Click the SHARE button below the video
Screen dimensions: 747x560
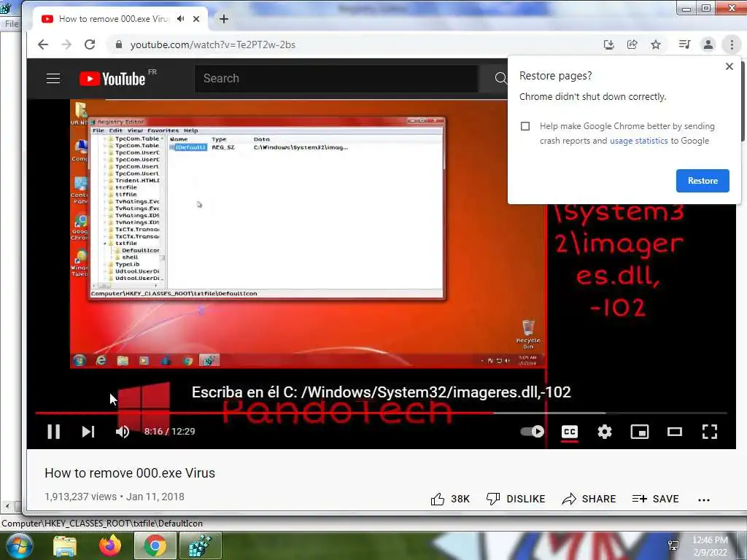pyautogui.click(x=589, y=499)
